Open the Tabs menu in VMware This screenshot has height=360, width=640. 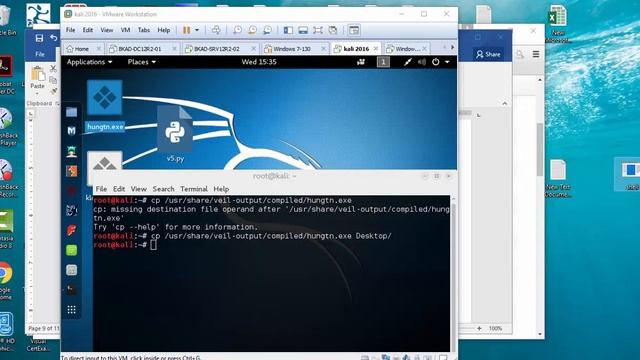(x=144, y=30)
